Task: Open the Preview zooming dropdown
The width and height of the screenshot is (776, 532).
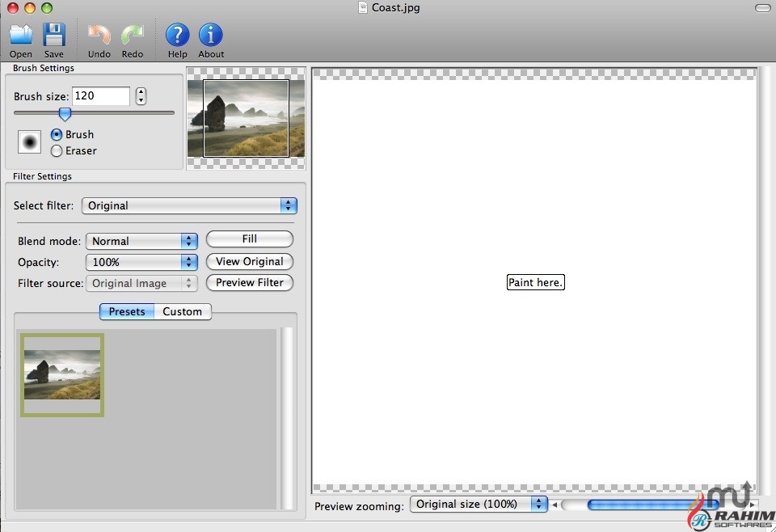Action: (x=479, y=504)
